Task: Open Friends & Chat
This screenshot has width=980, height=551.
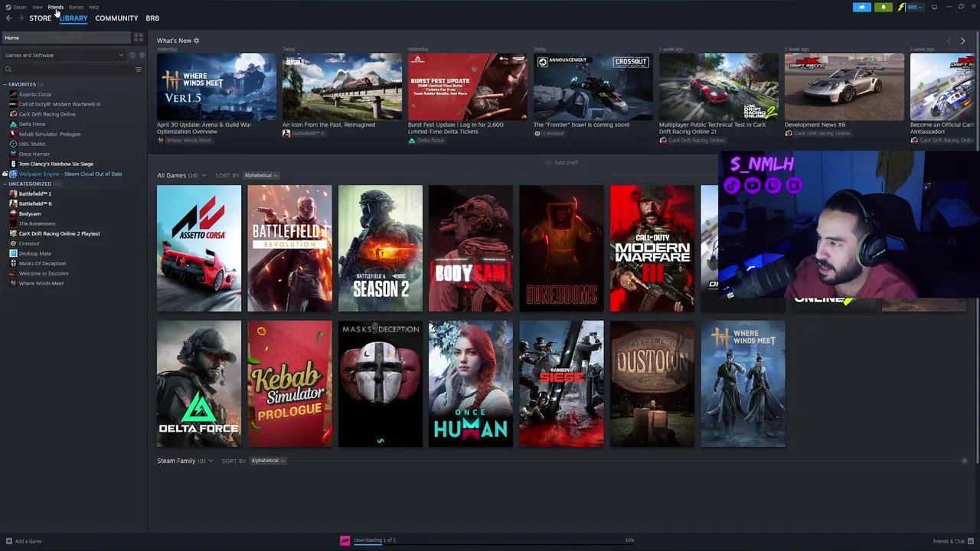Action: (x=952, y=541)
